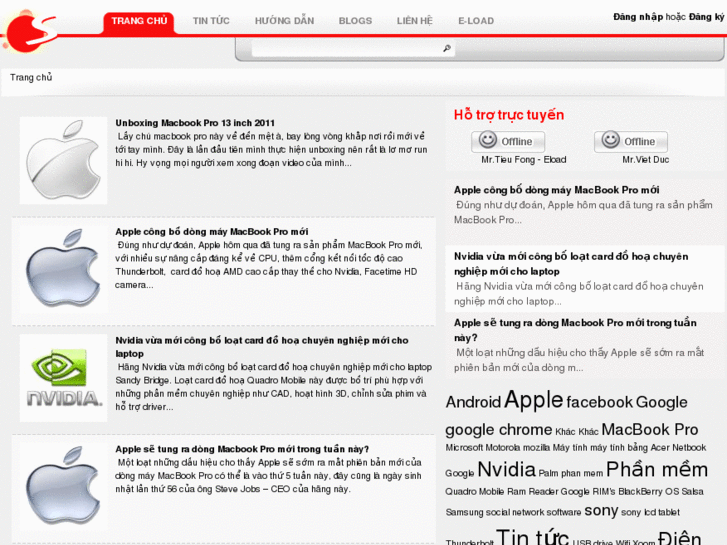Select the Reader Google tag

pos(559,492)
